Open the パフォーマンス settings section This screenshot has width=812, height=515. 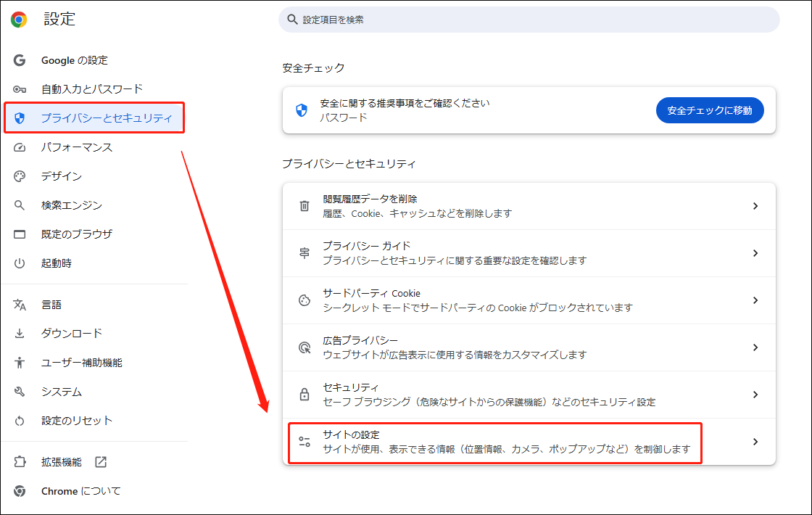coord(77,147)
